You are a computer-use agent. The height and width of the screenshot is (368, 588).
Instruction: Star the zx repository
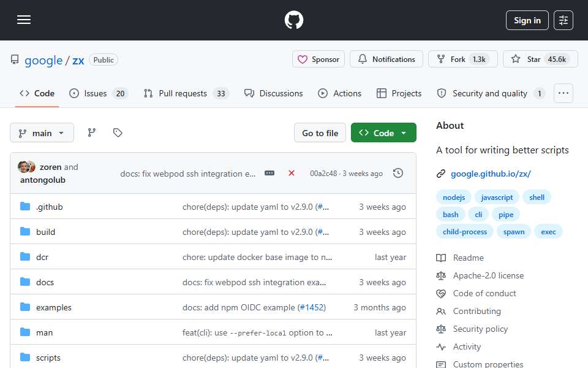[540, 59]
